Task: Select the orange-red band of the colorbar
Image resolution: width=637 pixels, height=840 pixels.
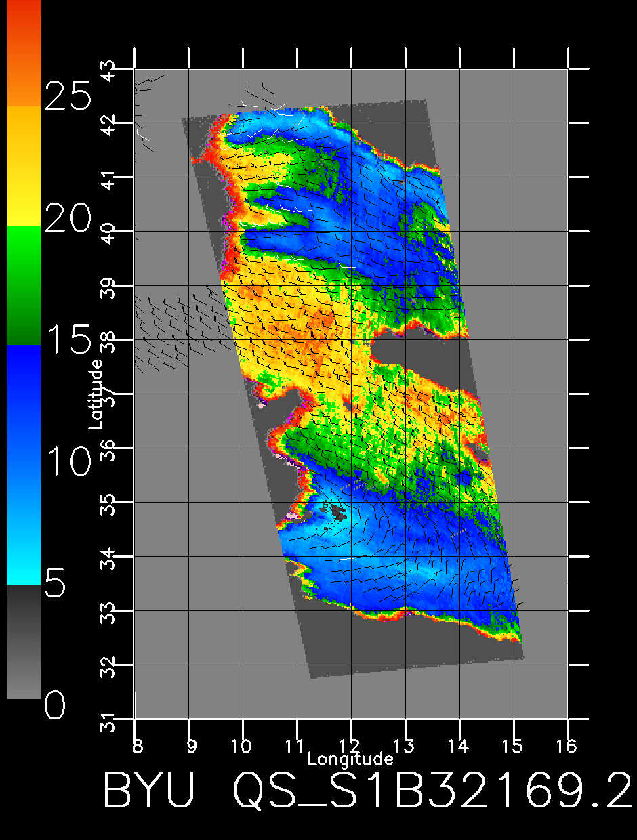Action: tap(24, 53)
